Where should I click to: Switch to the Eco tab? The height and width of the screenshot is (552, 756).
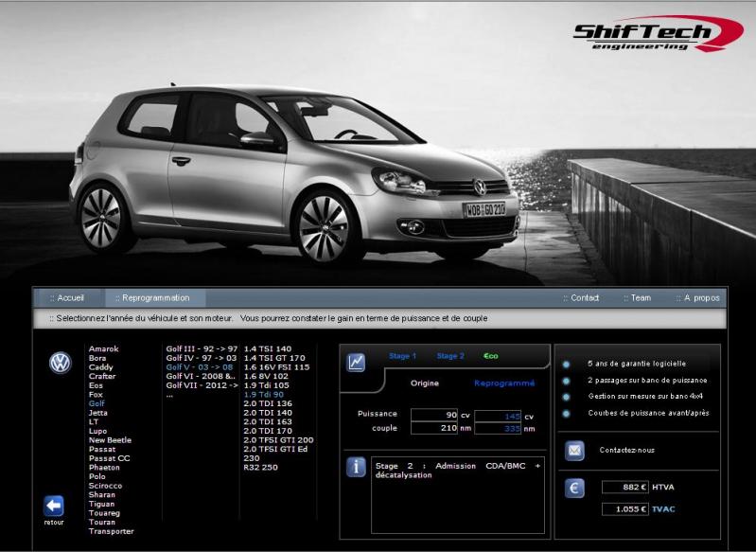491,356
